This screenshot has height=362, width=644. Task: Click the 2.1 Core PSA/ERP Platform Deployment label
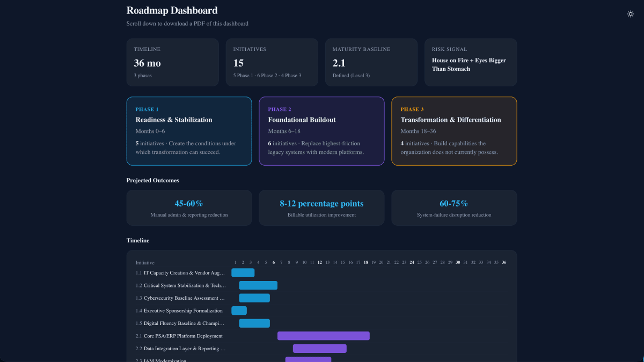[179, 336]
